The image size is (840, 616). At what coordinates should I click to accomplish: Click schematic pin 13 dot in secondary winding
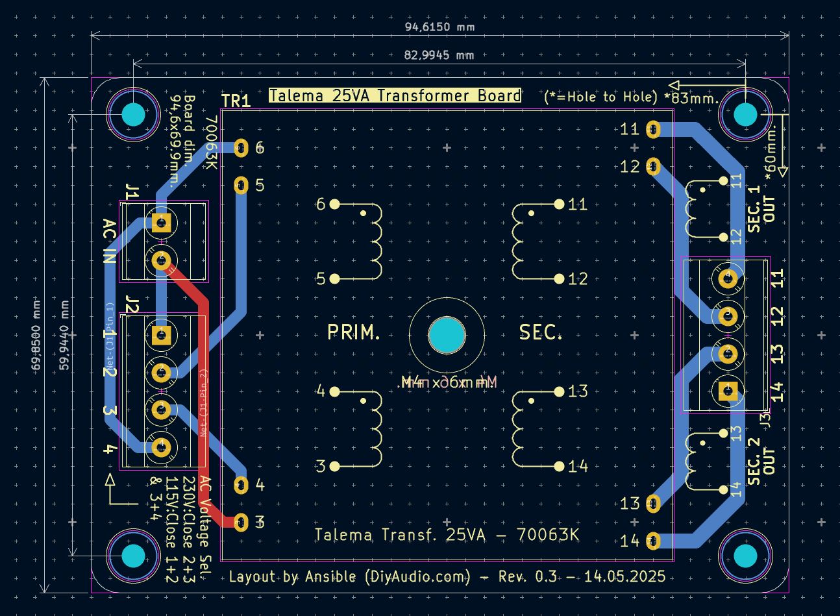tap(559, 391)
